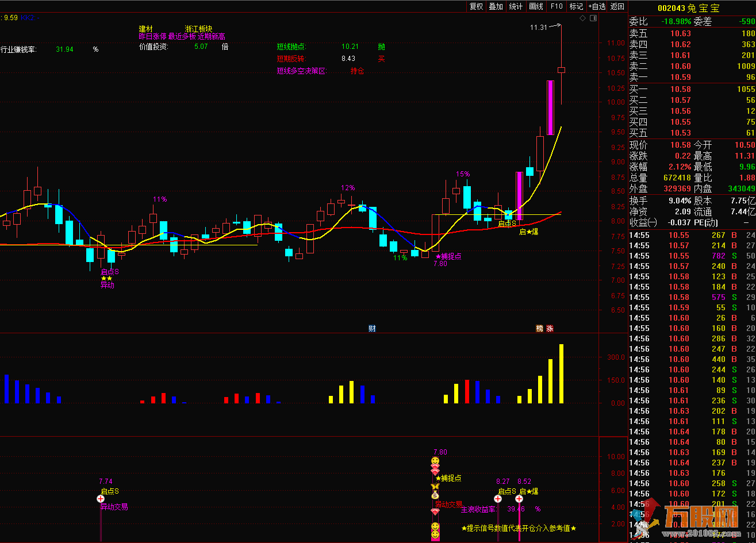756x543 pixels.
Task: Click the 财 marker on chart axis
Action: click(x=372, y=329)
